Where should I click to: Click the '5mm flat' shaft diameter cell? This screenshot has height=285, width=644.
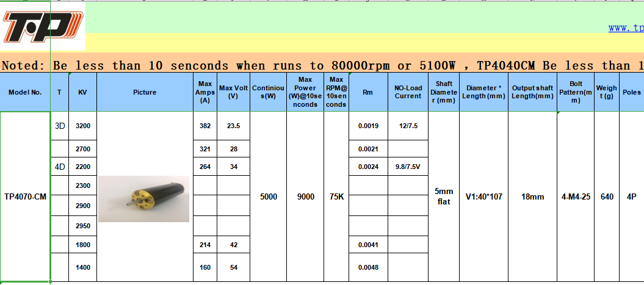click(x=444, y=197)
